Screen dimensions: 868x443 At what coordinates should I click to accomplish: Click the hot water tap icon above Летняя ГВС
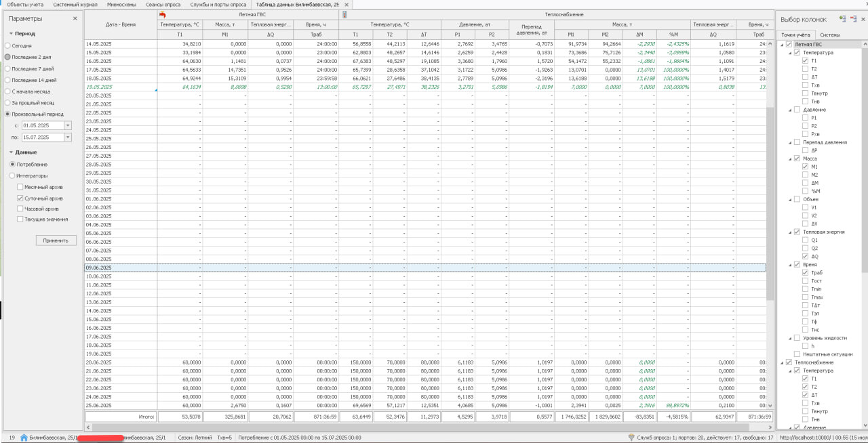pos(162,14)
